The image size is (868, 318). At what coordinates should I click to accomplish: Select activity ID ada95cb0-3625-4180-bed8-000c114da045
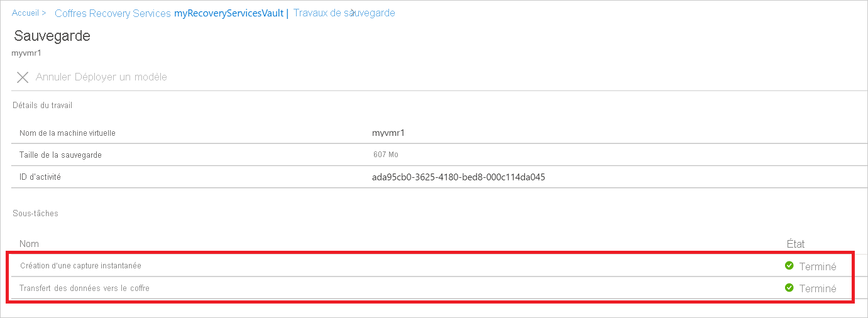click(x=458, y=177)
